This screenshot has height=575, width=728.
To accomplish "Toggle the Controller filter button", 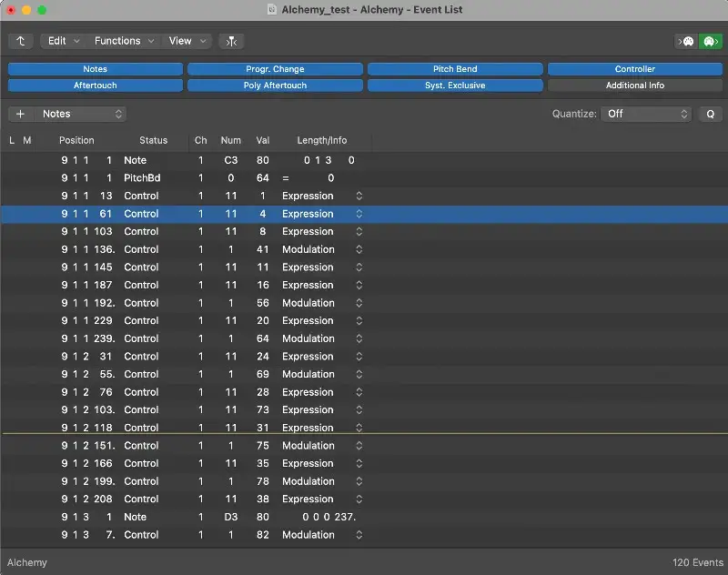I will tap(634, 69).
